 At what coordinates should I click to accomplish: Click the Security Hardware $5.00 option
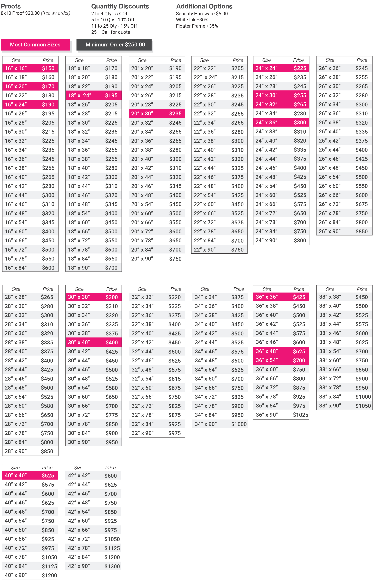(x=202, y=14)
